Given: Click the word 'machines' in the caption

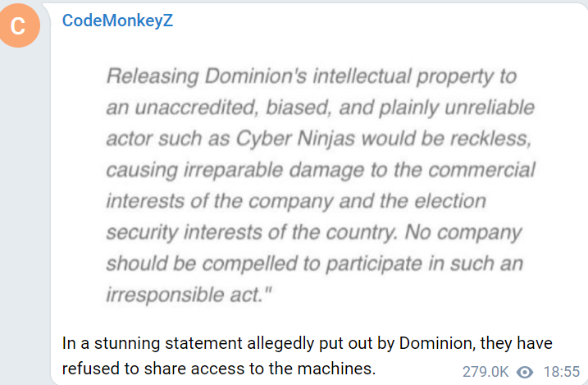Looking at the screenshot, I should pos(335,369).
